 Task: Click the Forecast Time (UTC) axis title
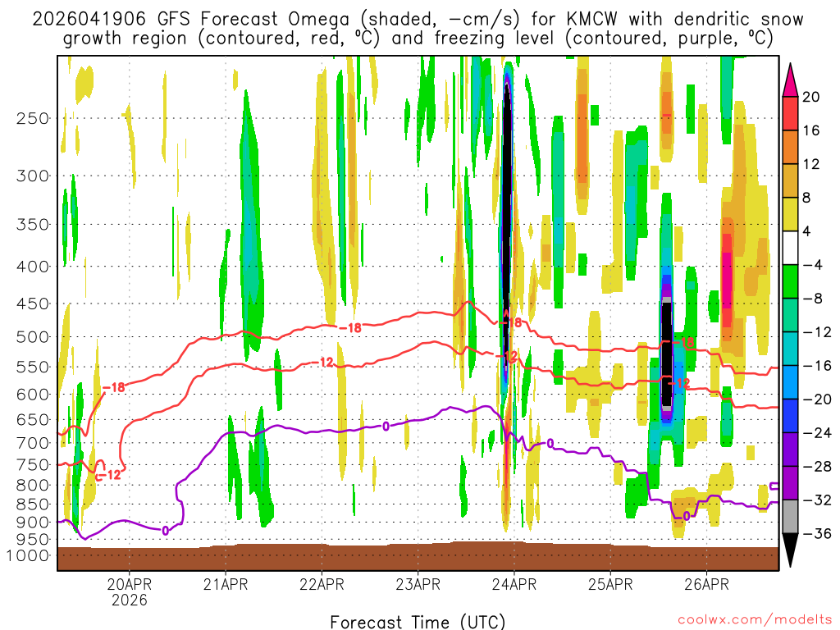[x=418, y=622]
